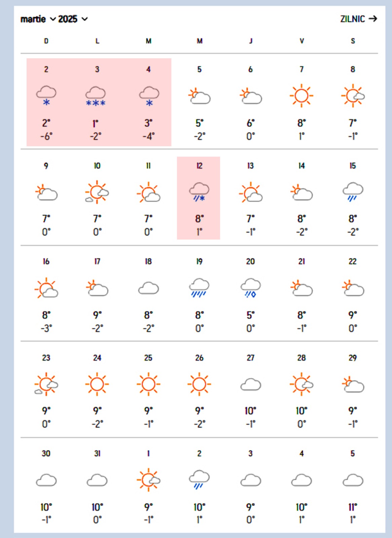Click the 11° temperature on April 5

coord(353,507)
